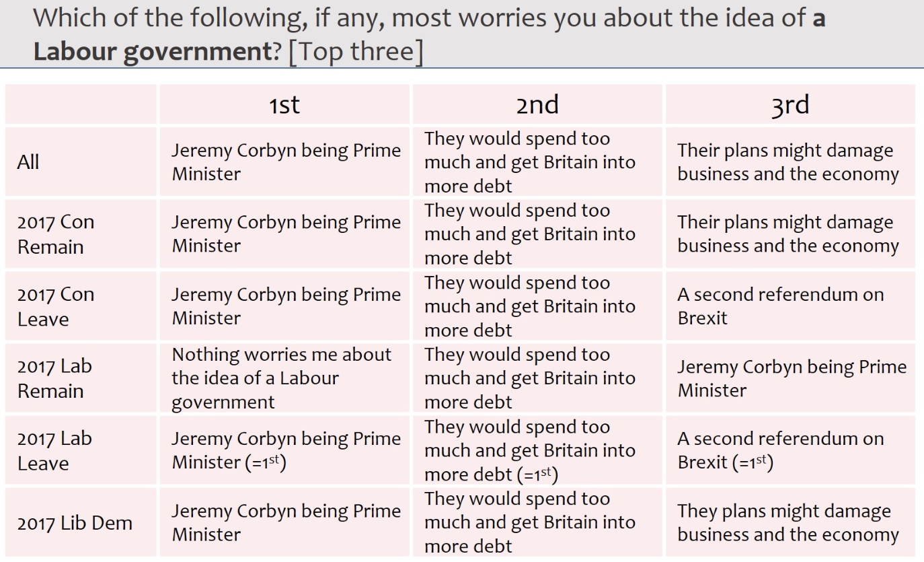The width and height of the screenshot is (924, 562).
Task: Click Lib Dem 'They plans might damage business' cell
Action: coord(790,522)
